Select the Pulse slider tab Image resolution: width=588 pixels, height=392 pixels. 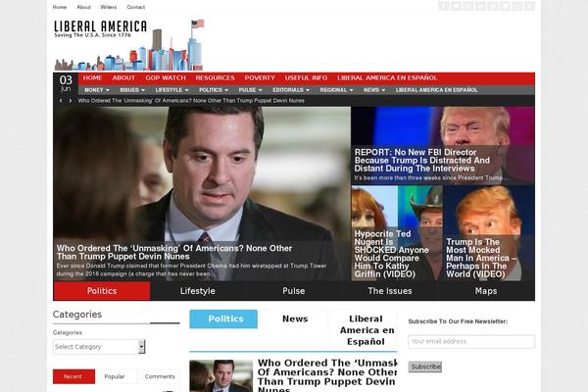coord(294,291)
